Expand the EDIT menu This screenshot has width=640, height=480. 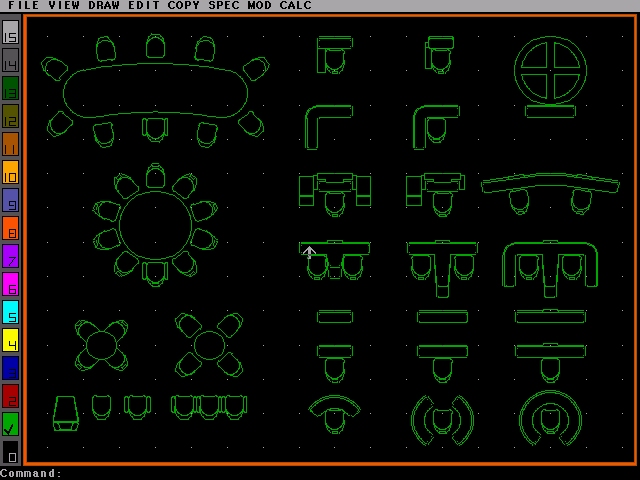click(144, 6)
